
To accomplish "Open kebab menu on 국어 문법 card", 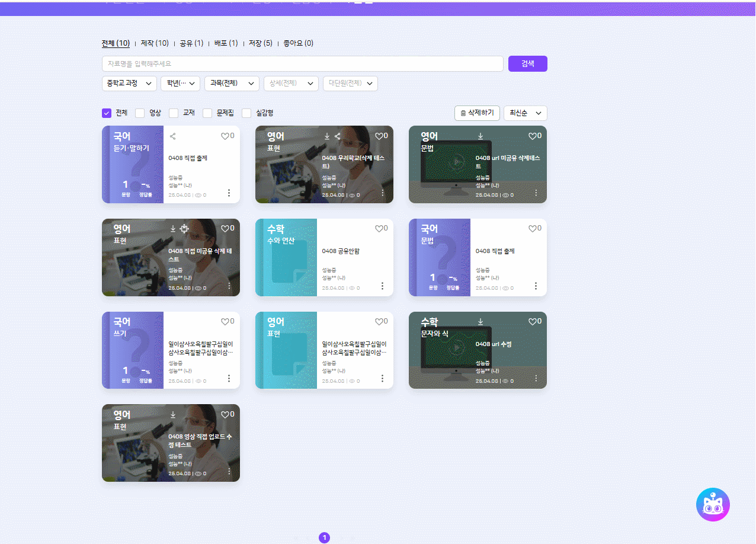I will [x=536, y=286].
